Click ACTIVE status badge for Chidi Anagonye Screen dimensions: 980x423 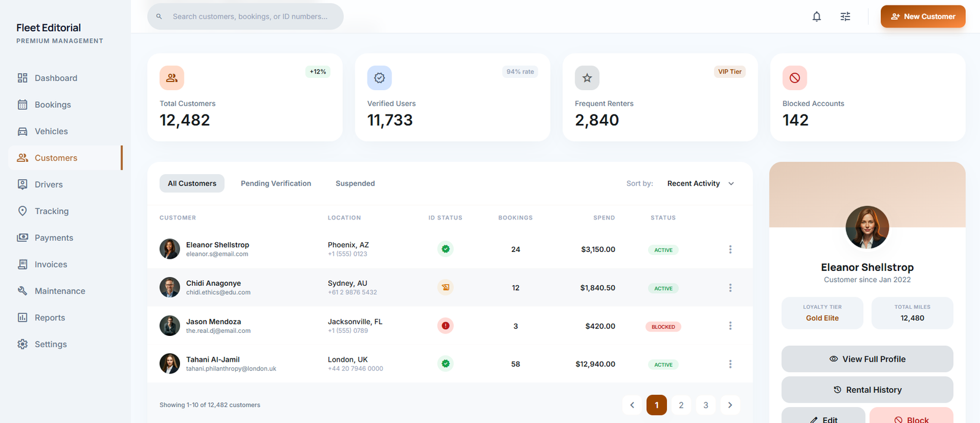pyautogui.click(x=663, y=288)
